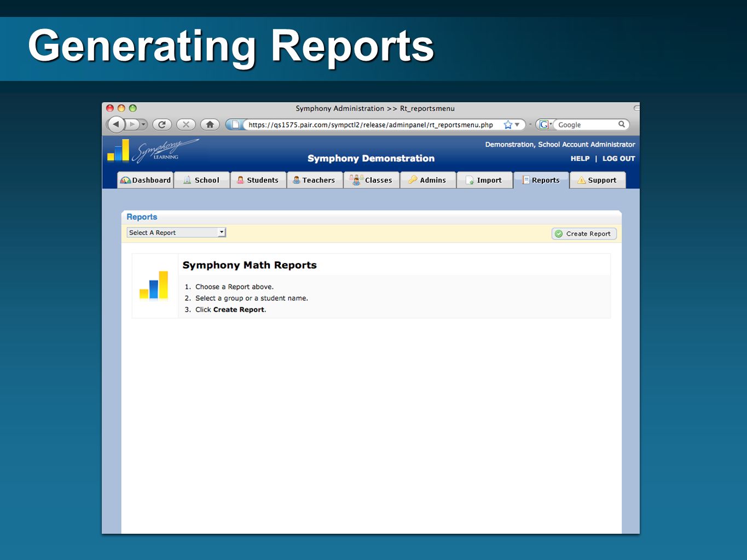Click the green zoom window button
Screen dimensions: 747x560
pyautogui.click(x=132, y=108)
